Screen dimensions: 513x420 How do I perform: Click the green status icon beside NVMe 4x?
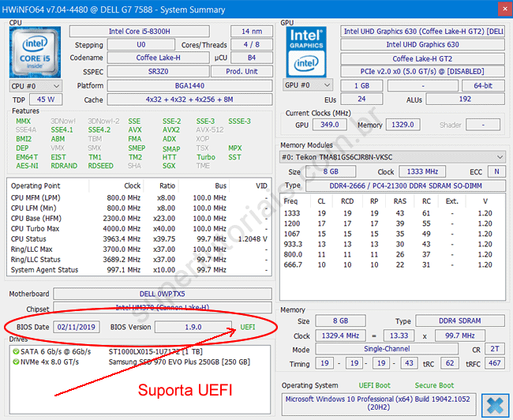pos(16,362)
